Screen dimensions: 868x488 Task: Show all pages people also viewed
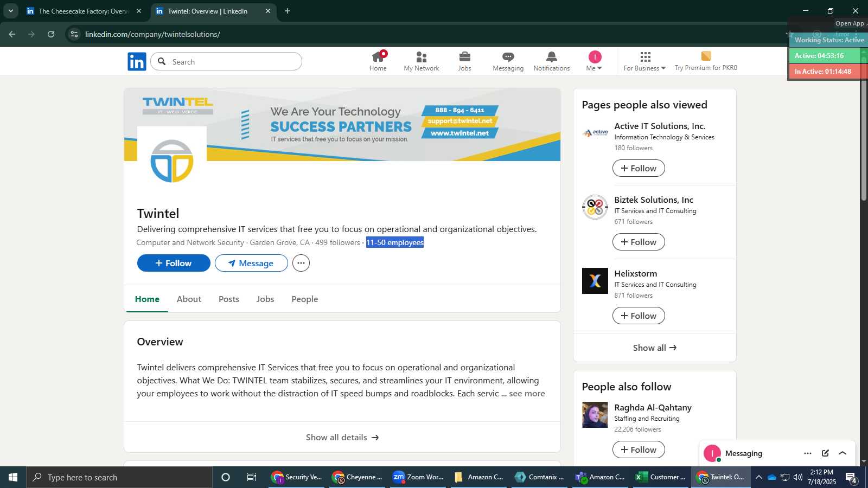pyautogui.click(x=655, y=348)
